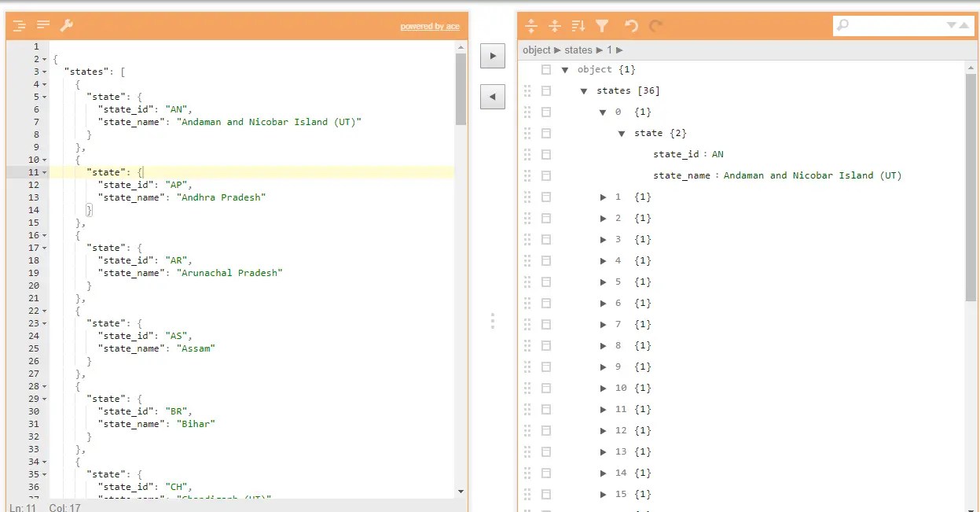Expand tree node 1
Image resolution: width=980 pixels, height=512 pixels.
pos(602,197)
